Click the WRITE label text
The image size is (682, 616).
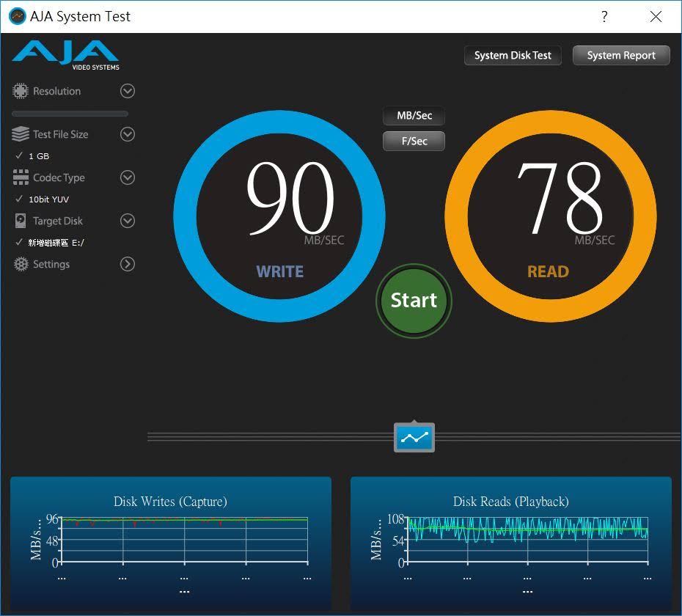pyautogui.click(x=279, y=271)
